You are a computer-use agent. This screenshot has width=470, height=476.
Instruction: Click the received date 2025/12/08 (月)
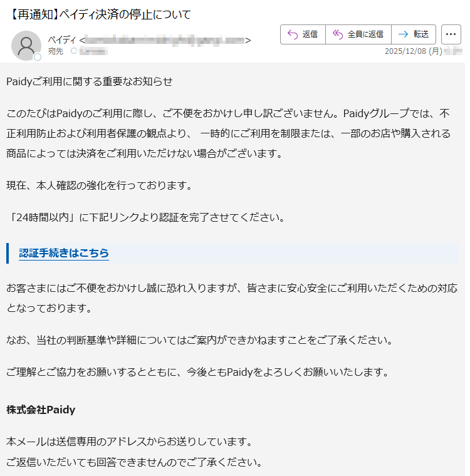pyautogui.click(x=414, y=51)
